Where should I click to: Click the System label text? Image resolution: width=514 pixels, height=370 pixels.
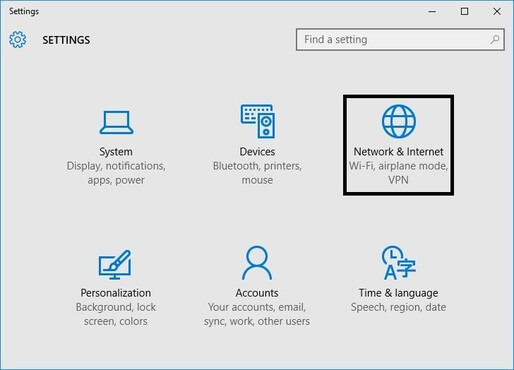point(116,152)
